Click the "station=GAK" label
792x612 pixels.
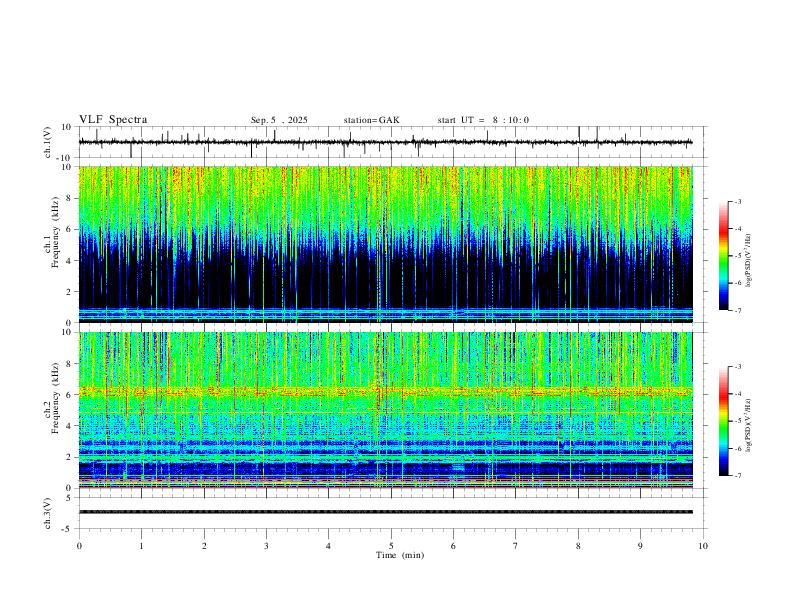(371, 120)
